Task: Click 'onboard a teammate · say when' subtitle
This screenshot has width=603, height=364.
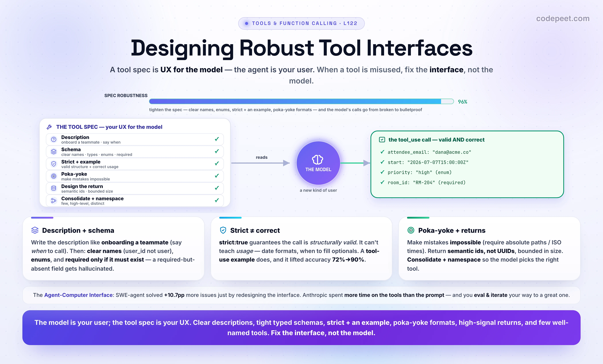Action: (x=91, y=142)
